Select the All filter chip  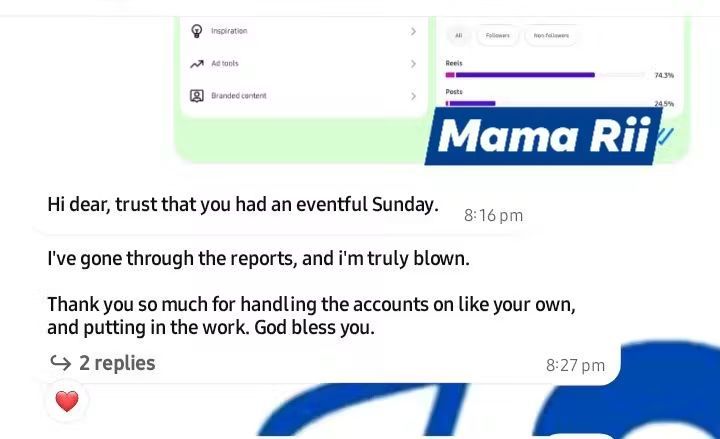tap(459, 36)
